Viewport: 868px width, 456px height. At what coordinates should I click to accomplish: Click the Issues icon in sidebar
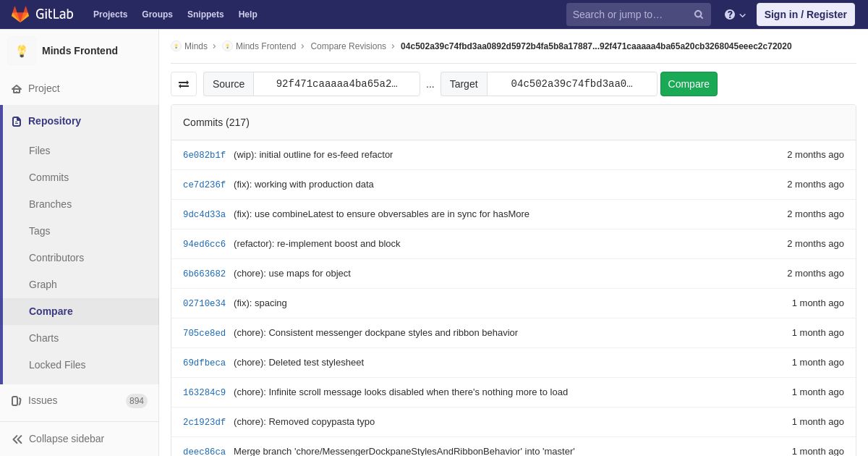pos(17,401)
